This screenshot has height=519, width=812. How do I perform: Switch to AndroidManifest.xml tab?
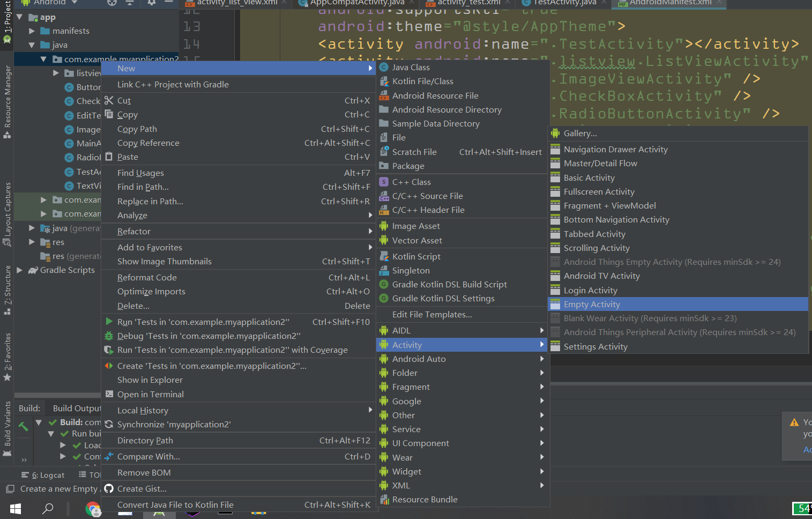668,3
